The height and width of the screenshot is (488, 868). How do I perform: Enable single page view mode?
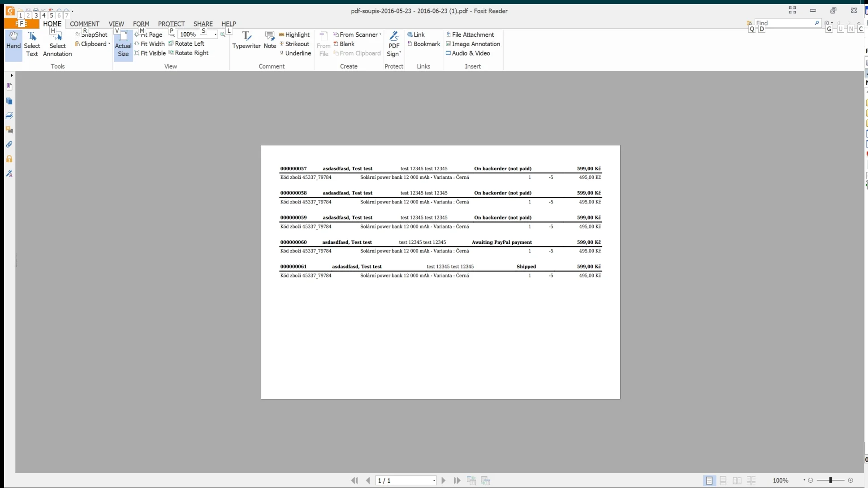[709, 480]
